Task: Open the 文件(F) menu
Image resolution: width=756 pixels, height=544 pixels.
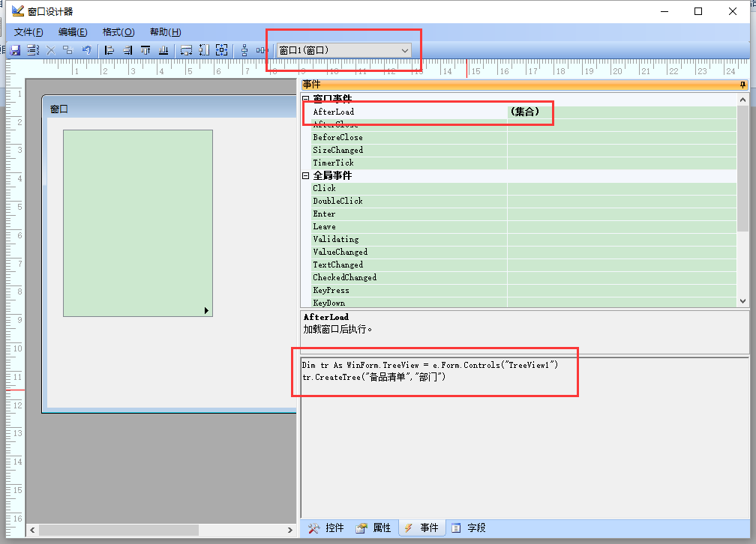Action: click(x=28, y=31)
